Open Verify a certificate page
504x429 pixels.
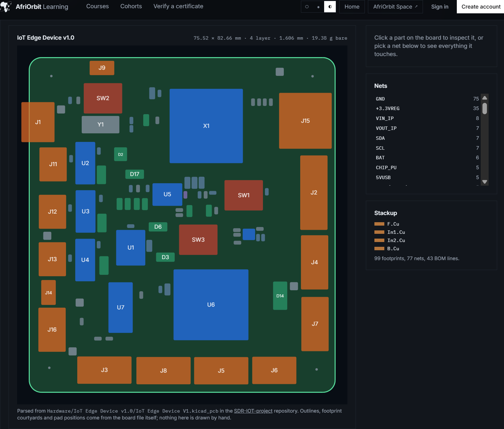coord(178,6)
